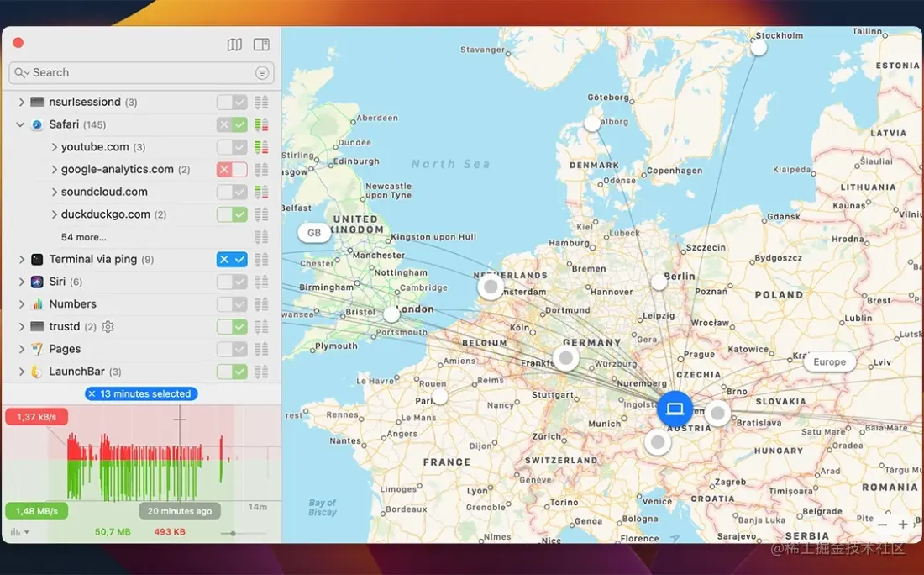The width and height of the screenshot is (924, 575).
Task: Toggle rule switch for nsurlsessiond
Action: coord(232,102)
